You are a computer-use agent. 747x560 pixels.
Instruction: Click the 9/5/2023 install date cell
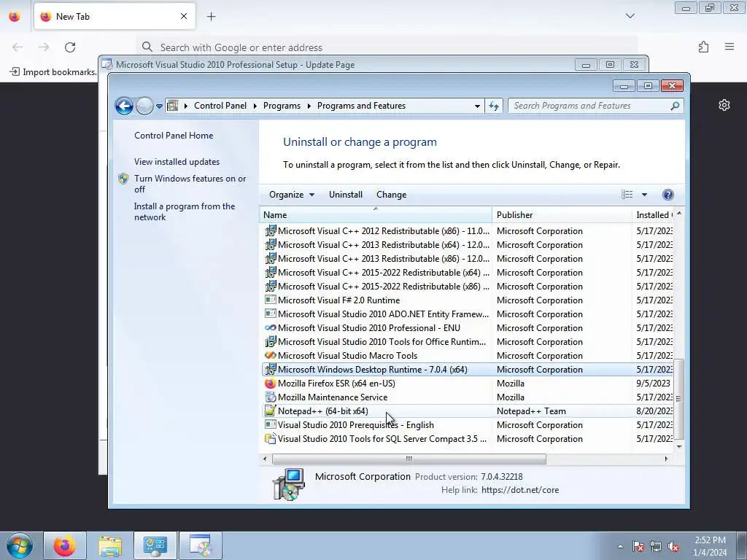pos(653,384)
